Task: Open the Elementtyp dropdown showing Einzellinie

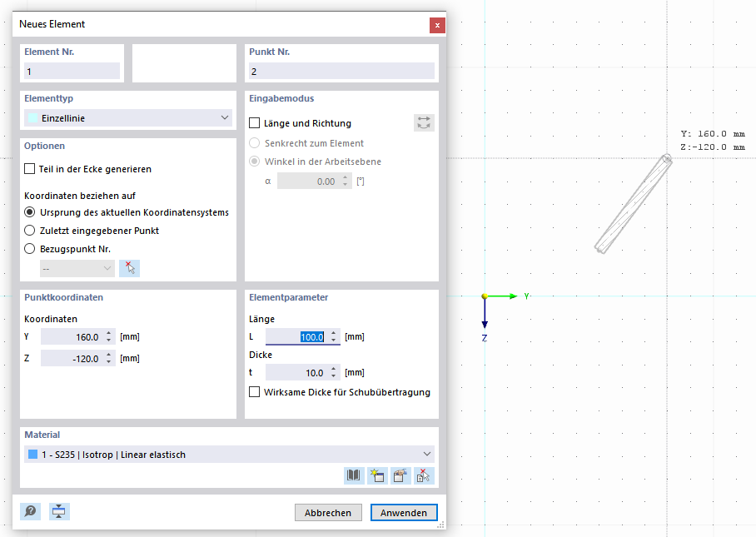Action: coord(225,117)
